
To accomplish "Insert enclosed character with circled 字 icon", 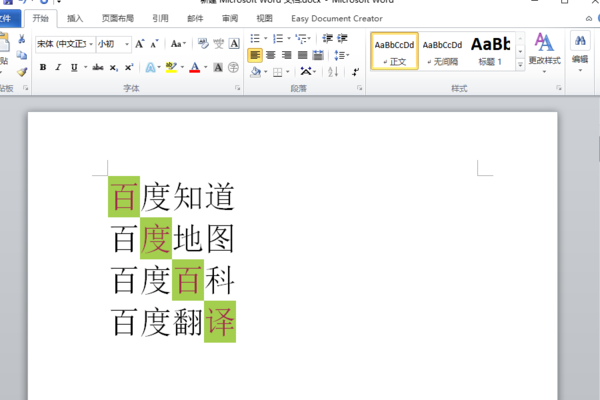I will pos(233,68).
